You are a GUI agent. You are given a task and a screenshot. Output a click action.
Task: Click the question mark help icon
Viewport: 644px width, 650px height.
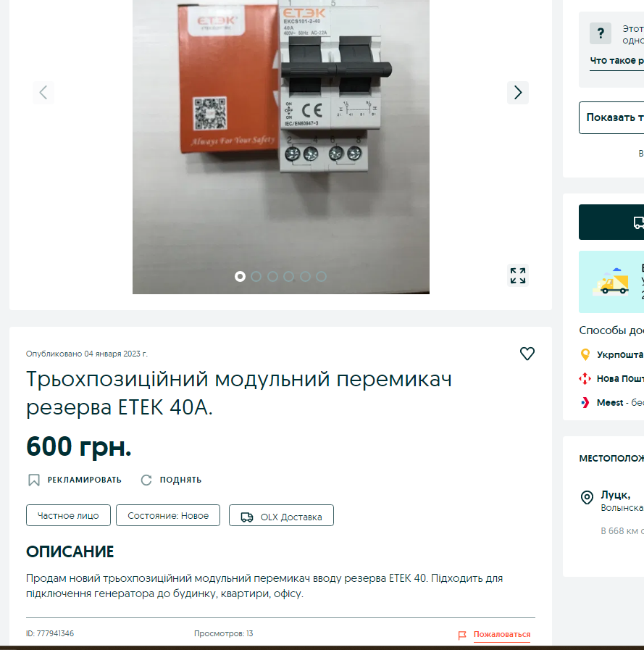[x=601, y=33]
